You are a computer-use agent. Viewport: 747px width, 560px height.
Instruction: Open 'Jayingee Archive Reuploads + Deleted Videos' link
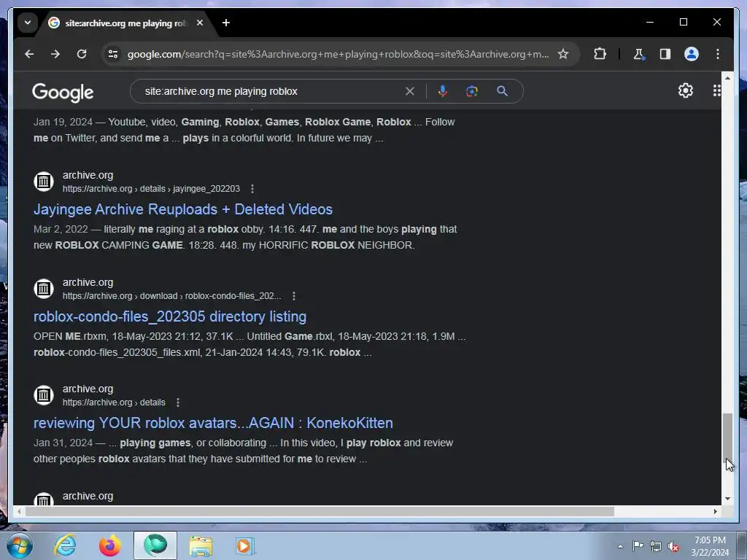183,209
